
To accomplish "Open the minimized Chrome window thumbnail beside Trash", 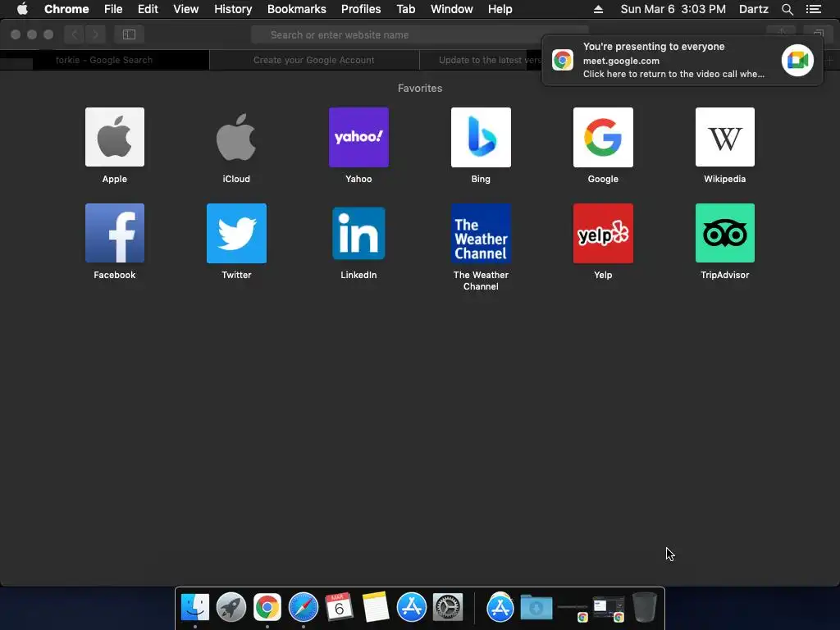I will click(x=609, y=608).
